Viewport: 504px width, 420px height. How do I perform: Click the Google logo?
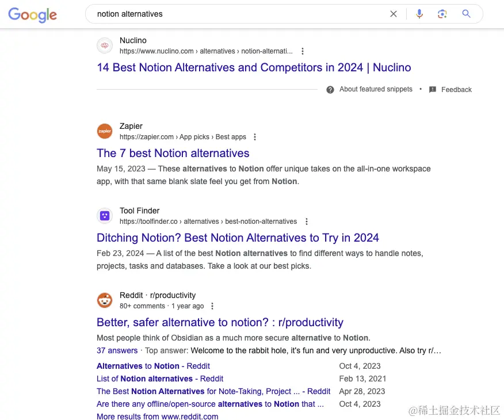32,15
